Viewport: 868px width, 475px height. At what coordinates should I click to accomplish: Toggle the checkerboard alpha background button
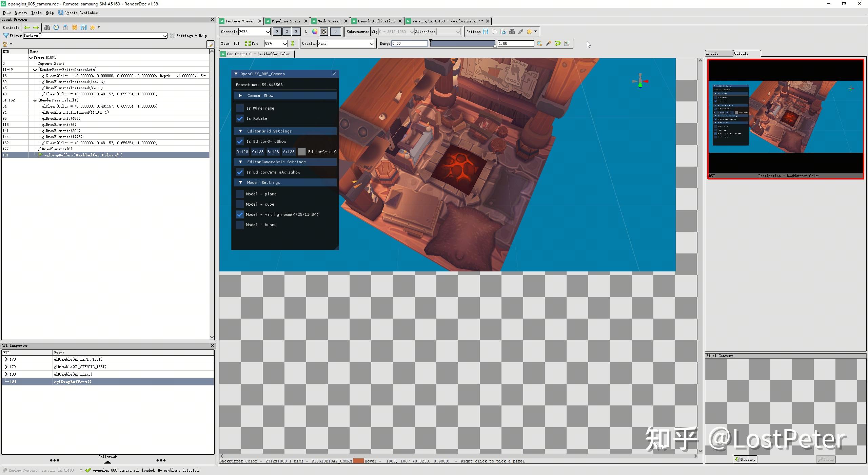pyautogui.click(x=324, y=32)
